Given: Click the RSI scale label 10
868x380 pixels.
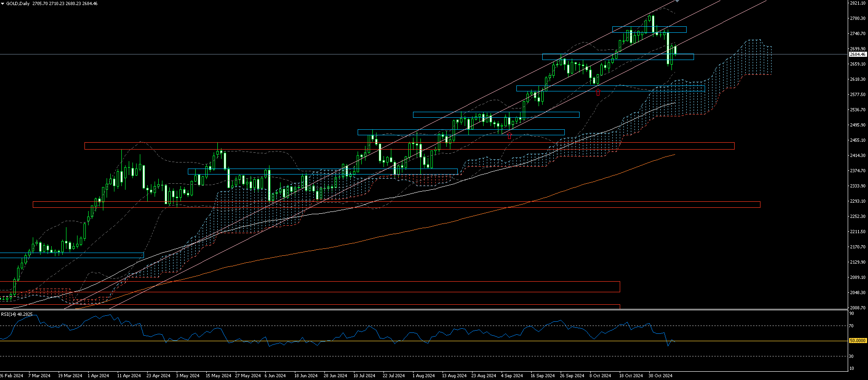Looking at the screenshot, I should coord(852,368).
